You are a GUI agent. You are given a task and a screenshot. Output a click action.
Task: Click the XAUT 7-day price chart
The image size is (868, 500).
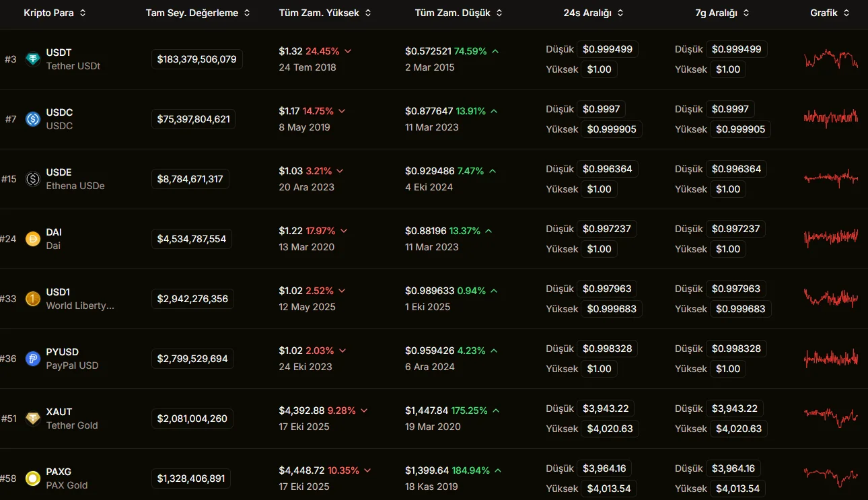[x=831, y=418]
